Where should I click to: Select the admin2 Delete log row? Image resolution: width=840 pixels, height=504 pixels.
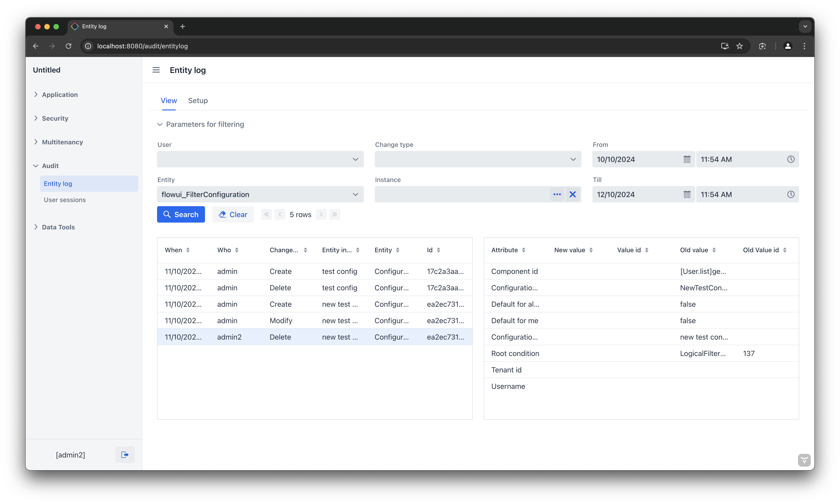(315, 337)
